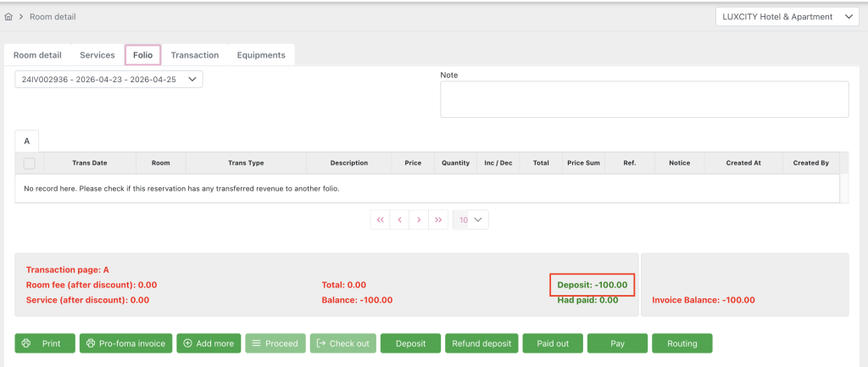
Task: Open the page size dropdown showing 10
Action: 470,220
